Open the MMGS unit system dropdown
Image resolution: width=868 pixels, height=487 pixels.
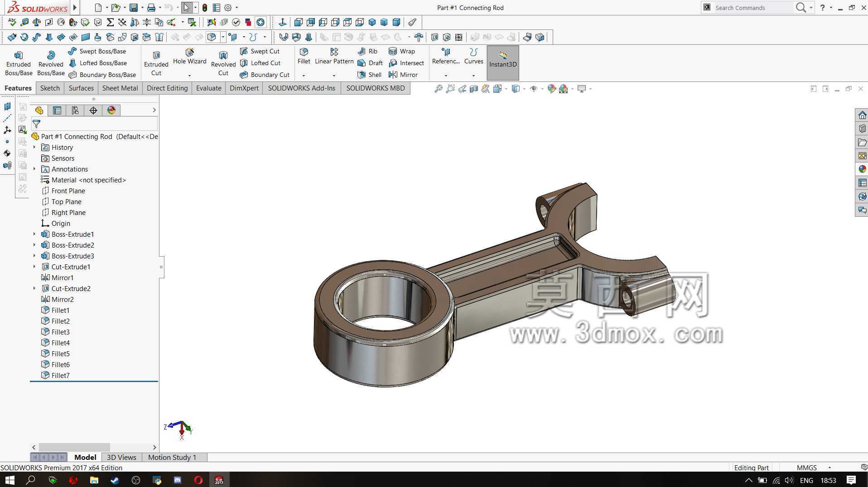829,468
